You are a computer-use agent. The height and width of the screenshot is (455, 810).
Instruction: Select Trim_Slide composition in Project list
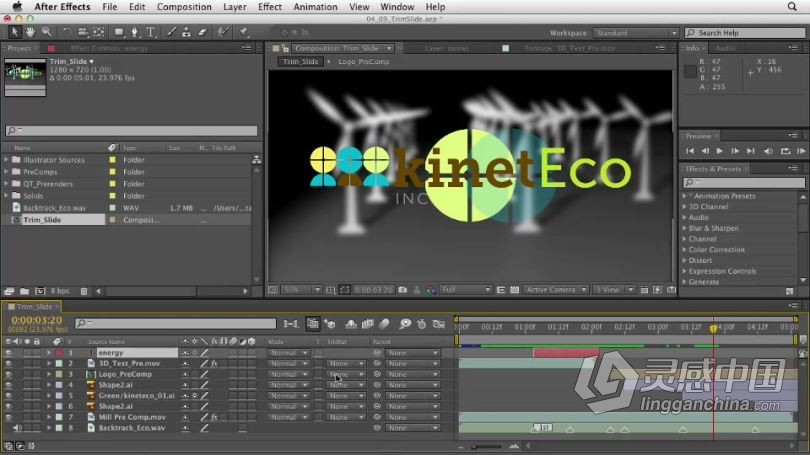tap(42, 220)
